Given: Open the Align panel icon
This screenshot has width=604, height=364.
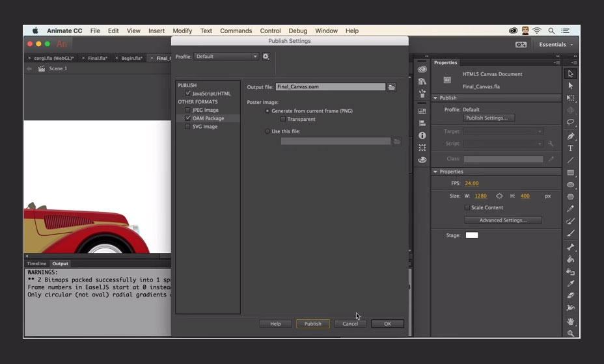Looking at the screenshot, I should click(422, 123).
